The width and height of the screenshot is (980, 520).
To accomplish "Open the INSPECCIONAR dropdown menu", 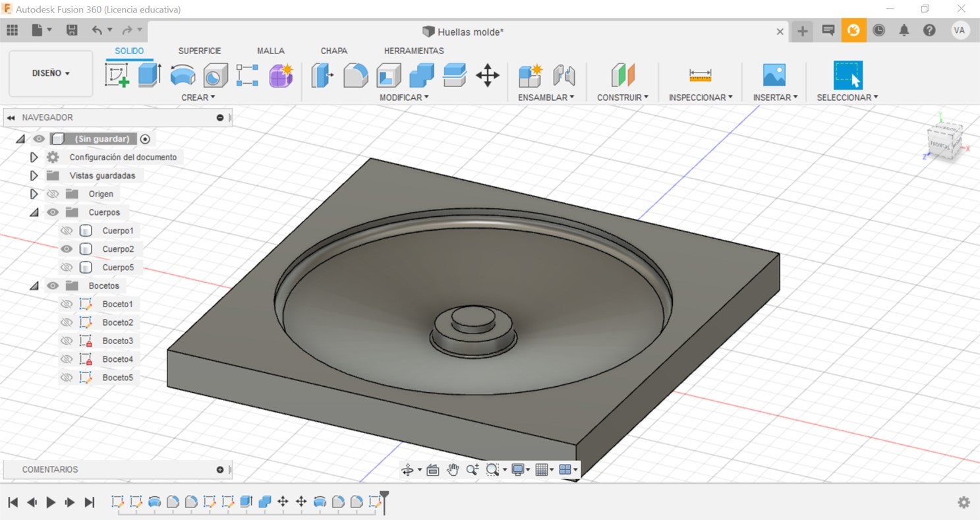I will pyautogui.click(x=701, y=98).
